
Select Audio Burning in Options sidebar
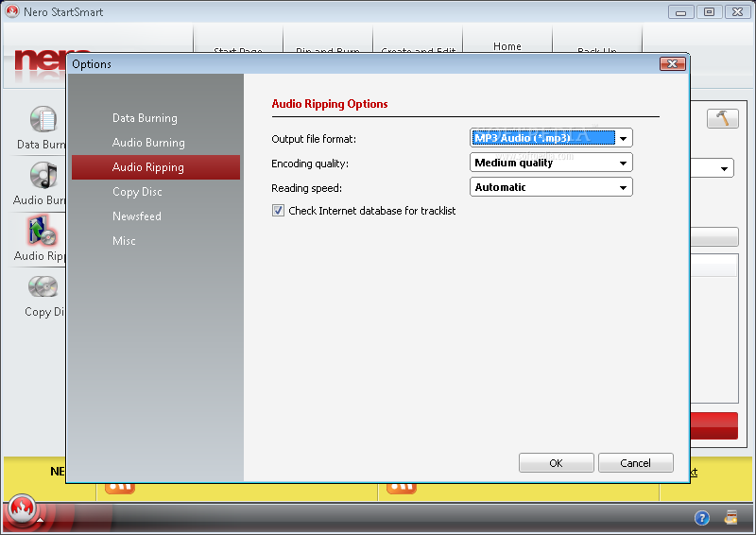coord(148,143)
